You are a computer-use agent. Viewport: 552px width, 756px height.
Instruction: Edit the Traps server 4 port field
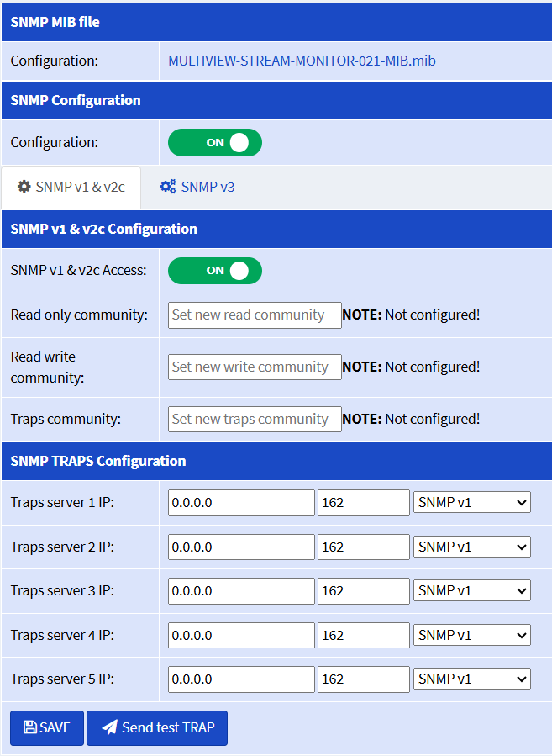364,636
